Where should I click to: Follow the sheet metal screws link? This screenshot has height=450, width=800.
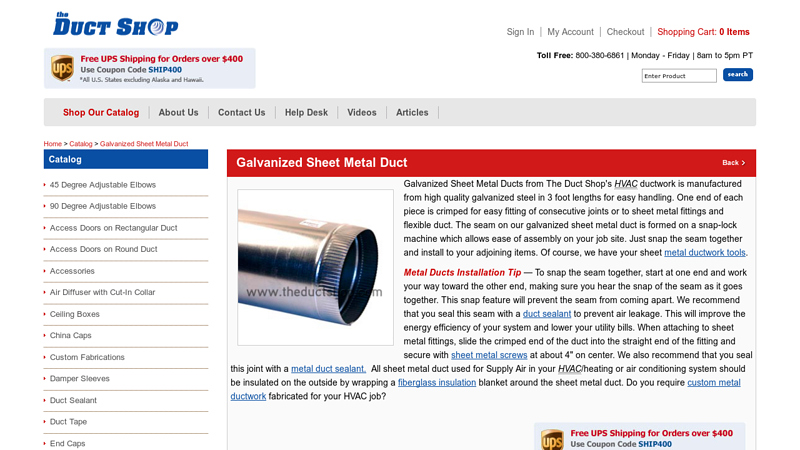pos(489,355)
